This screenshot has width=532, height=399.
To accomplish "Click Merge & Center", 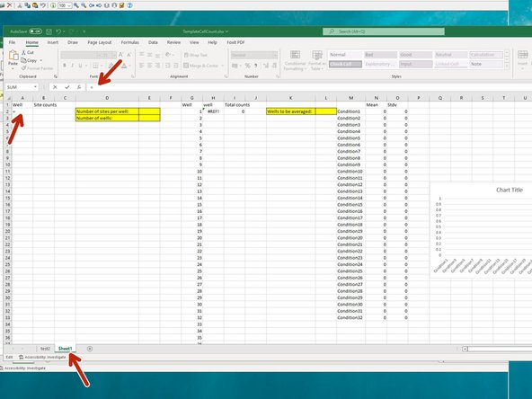I will click(201, 66).
